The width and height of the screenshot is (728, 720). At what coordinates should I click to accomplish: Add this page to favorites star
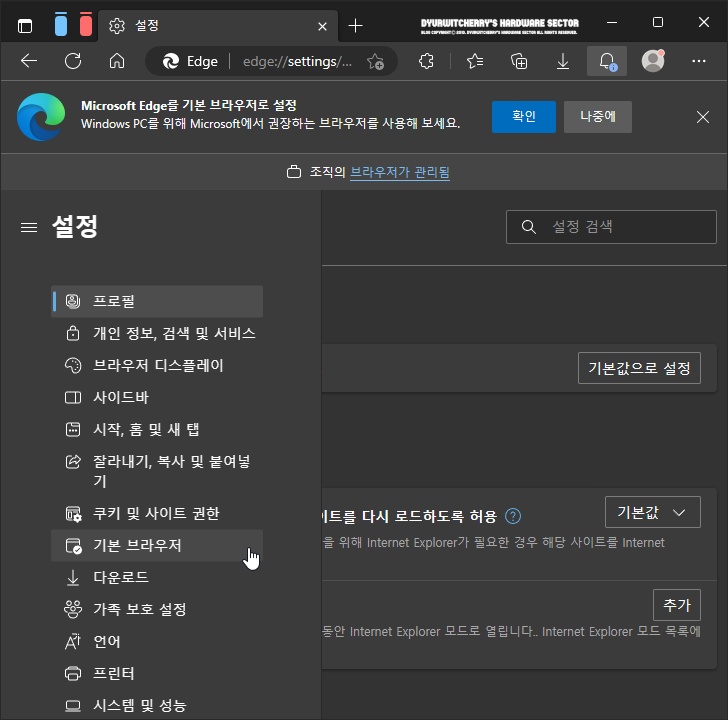coord(375,61)
